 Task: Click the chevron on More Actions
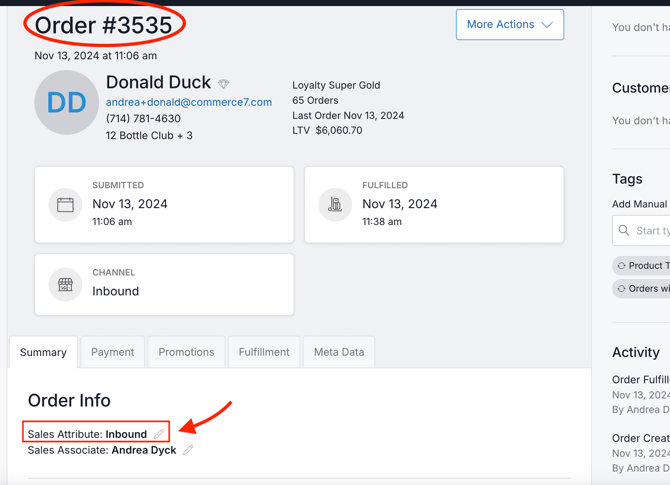click(x=547, y=25)
